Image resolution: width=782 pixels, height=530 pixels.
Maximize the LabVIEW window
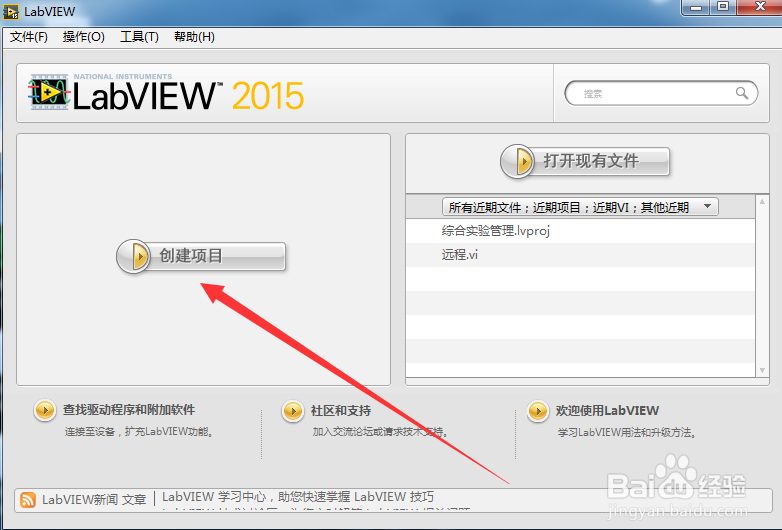pos(723,6)
